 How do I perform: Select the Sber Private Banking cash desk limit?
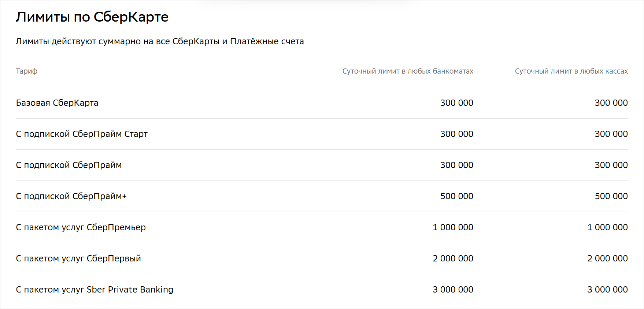pyautogui.click(x=607, y=290)
